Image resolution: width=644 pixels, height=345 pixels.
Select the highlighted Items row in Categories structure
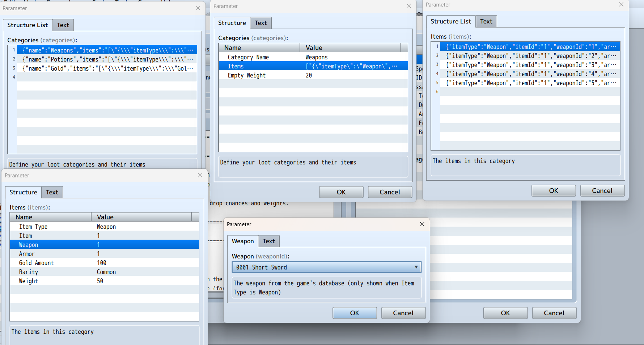coord(313,66)
